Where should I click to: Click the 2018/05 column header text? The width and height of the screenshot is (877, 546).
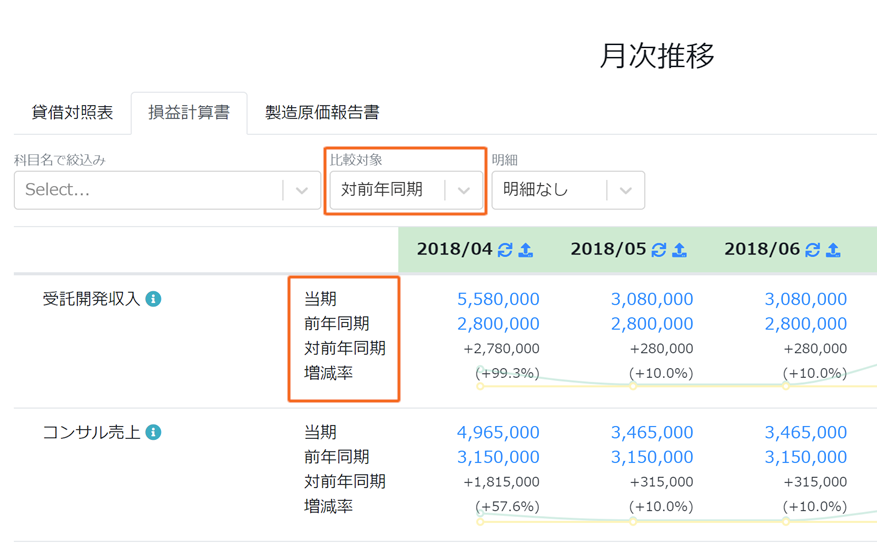pyautogui.click(x=609, y=249)
